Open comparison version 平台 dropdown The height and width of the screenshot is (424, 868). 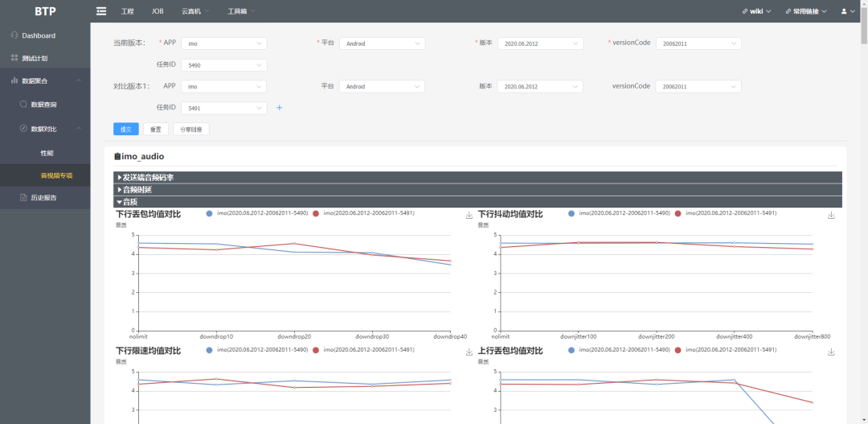coord(383,86)
